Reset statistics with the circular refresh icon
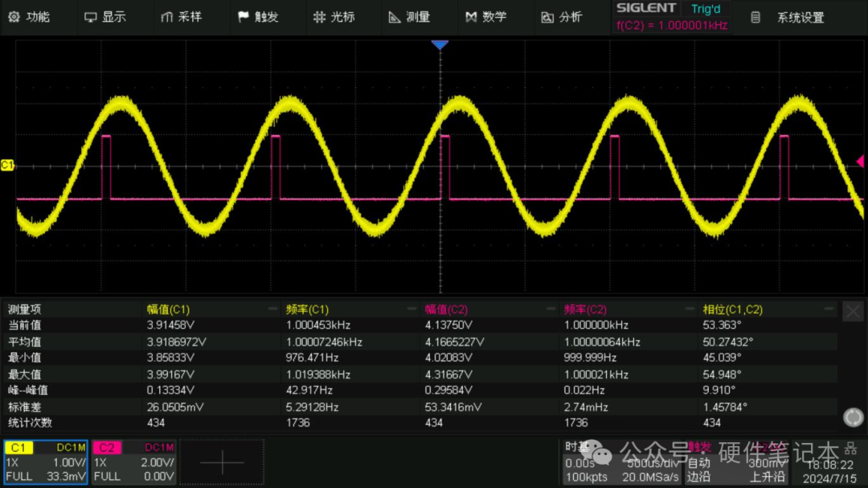 853,417
